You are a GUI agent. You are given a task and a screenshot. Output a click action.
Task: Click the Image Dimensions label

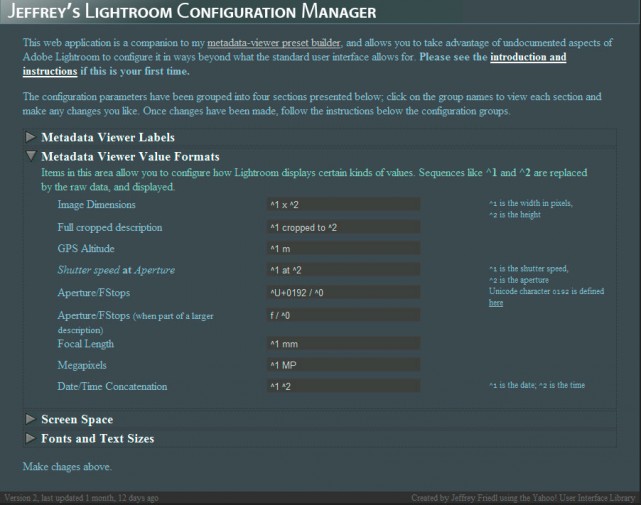coord(96,204)
